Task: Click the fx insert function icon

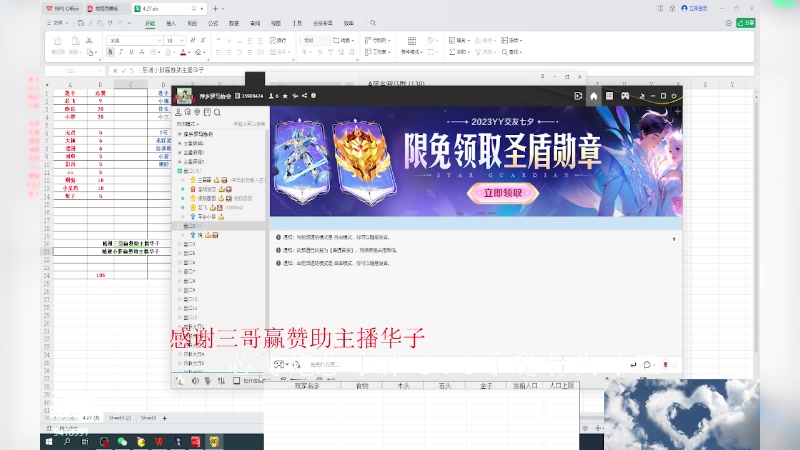Action: [x=132, y=70]
